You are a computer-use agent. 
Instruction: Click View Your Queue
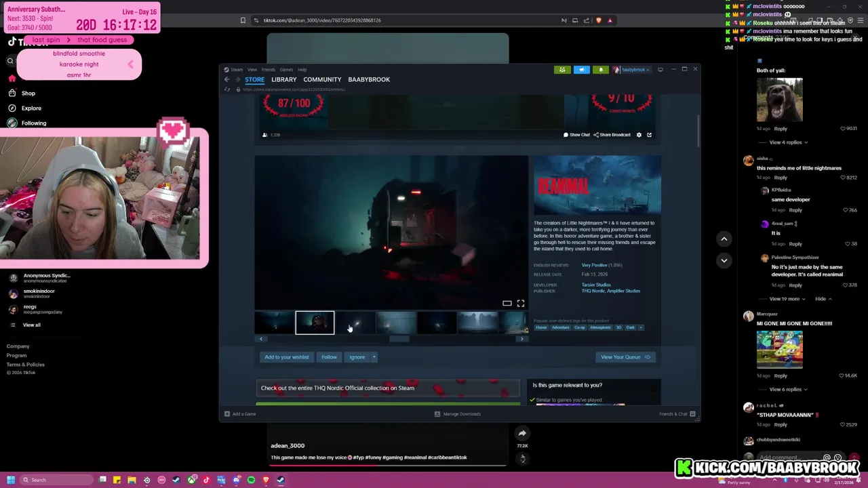(625, 357)
